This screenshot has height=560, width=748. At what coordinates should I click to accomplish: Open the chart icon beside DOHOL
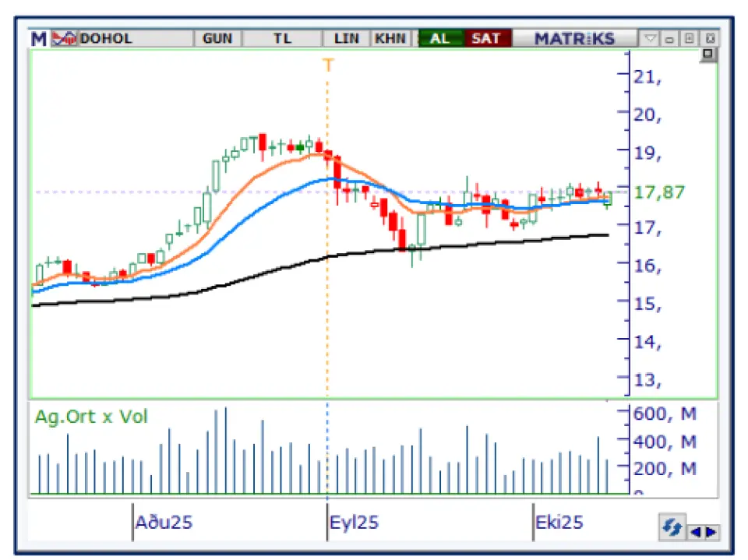click(x=65, y=38)
